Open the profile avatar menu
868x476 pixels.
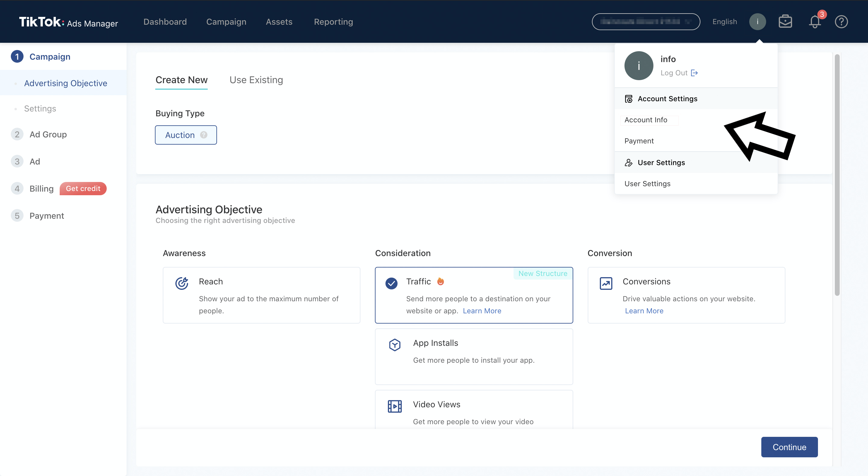point(757,21)
